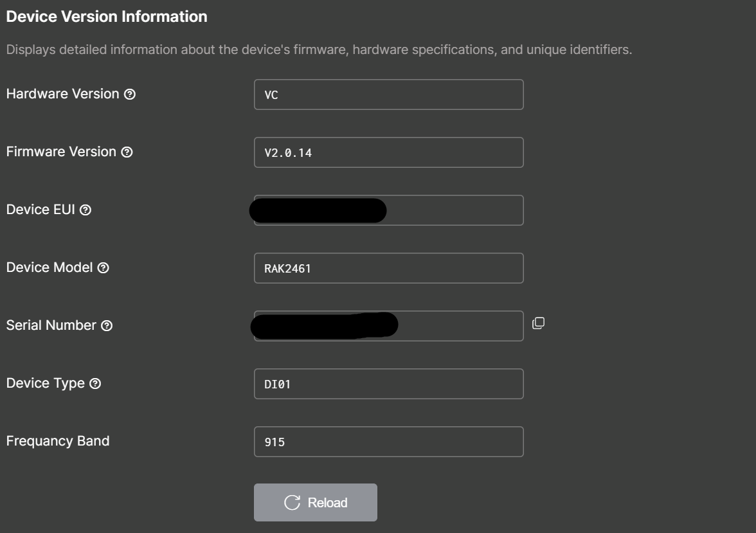Copy the serial number using the copy icon
The image size is (756, 533).
coord(538,323)
